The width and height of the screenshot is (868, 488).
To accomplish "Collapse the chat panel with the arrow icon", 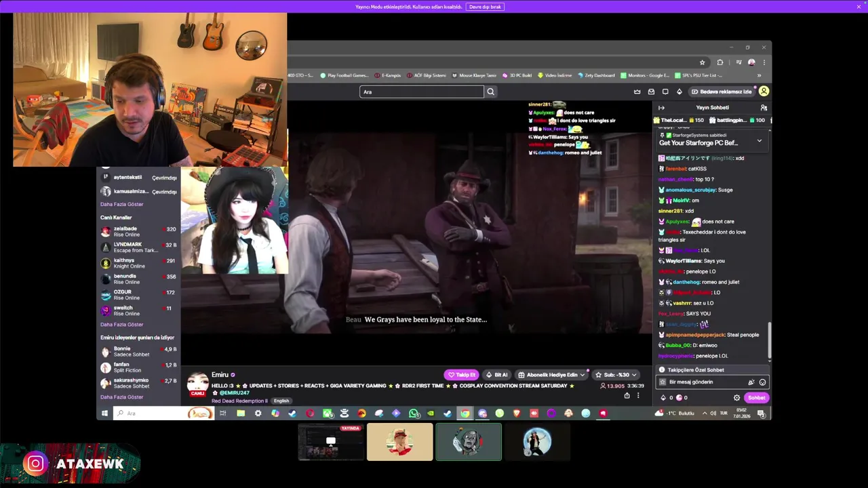I will 661,108.
